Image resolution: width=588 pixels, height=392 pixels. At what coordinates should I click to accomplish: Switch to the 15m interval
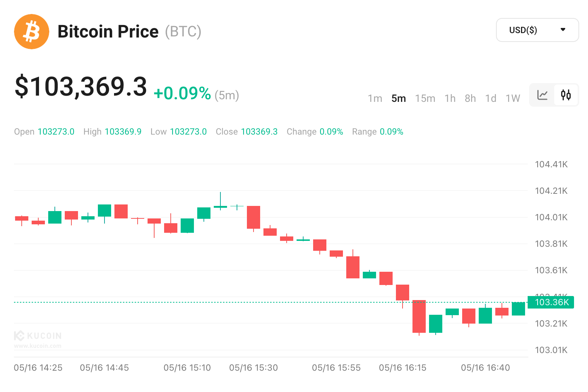(x=425, y=99)
